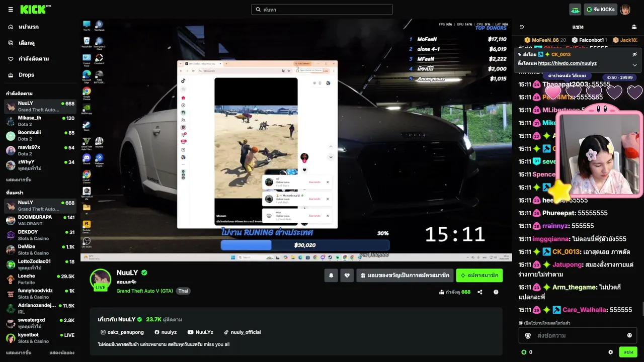Hide the pinned chat message with the eye icon
This screenshot has height=362, width=644.
634,54
